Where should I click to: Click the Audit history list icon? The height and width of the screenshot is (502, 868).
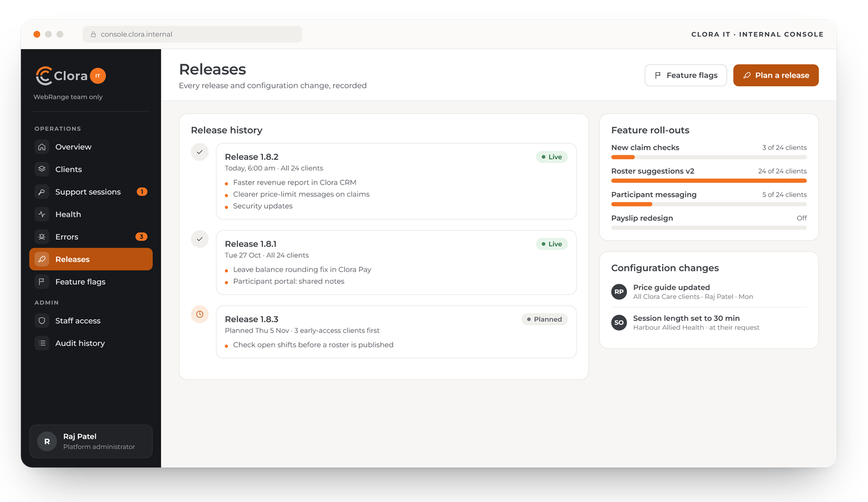click(x=42, y=343)
